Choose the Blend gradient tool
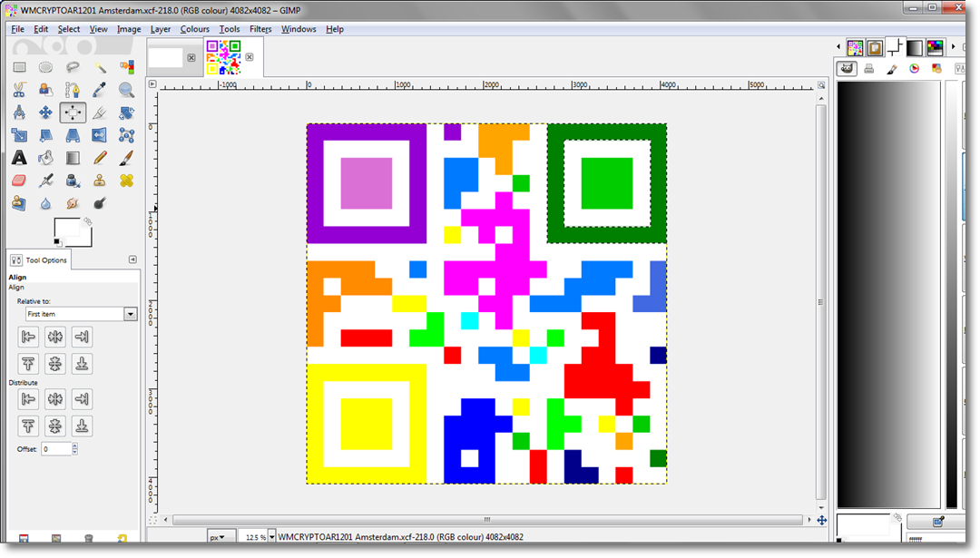Screen dimensions: 980x558 tap(73, 158)
